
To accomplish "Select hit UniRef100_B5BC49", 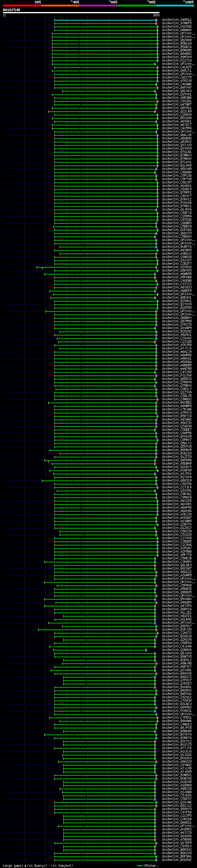I will [x=176, y=43].
